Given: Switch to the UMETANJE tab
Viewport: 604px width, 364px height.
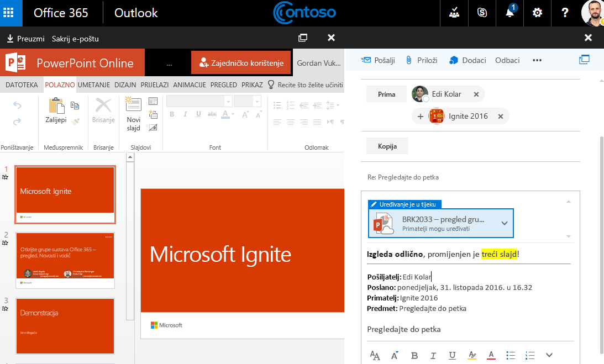Looking at the screenshot, I should coord(93,85).
